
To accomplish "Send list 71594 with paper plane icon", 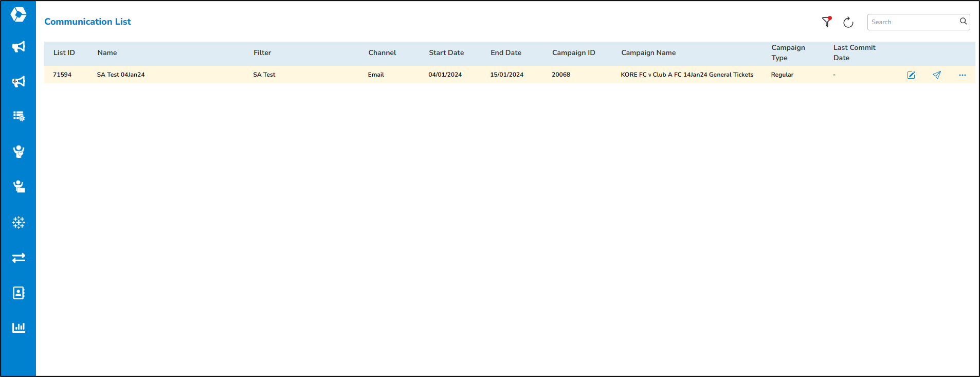I will (x=937, y=75).
